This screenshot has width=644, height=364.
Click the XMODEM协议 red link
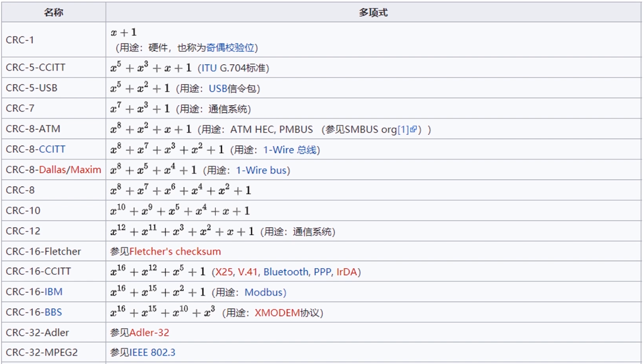coord(281,313)
